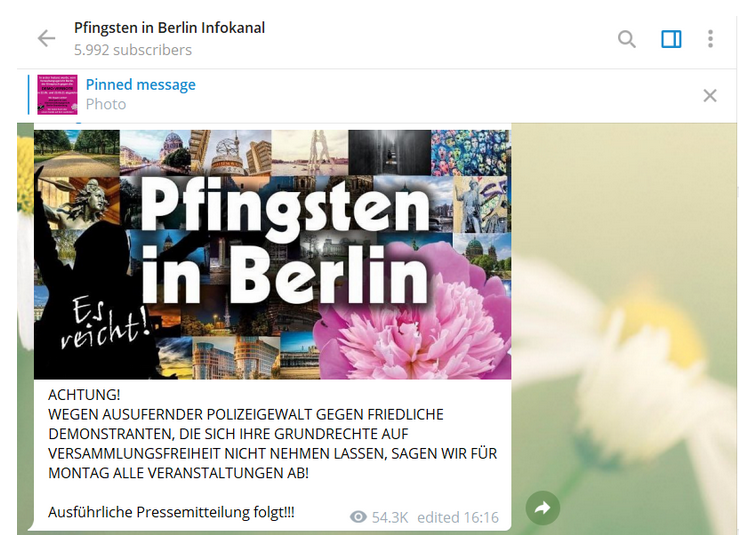
Task: Open the Pfingsten in Berlin image
Action: (272, 255)
